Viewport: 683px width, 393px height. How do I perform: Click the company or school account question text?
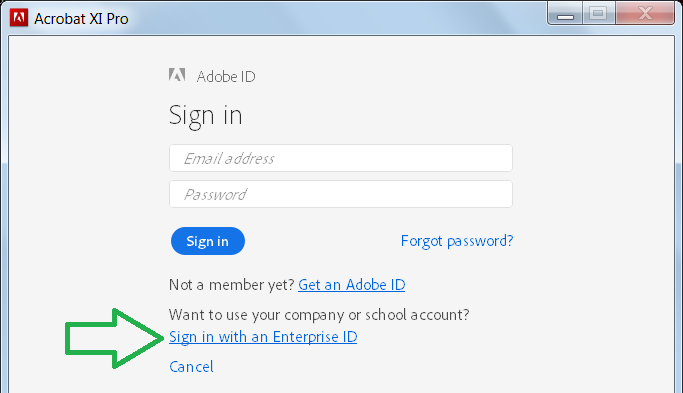pos(319,315)
